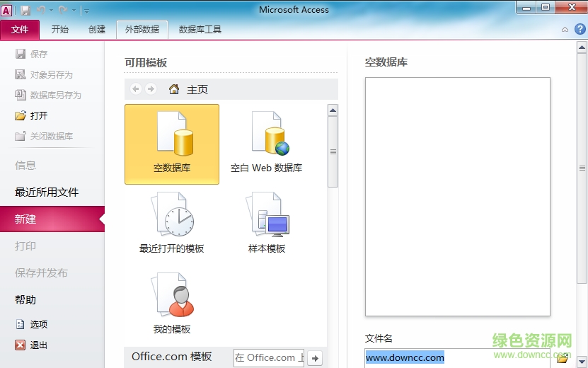Collapse the ribbon using the caret arrow
588x368 pixels.
[x=565, y=30]
